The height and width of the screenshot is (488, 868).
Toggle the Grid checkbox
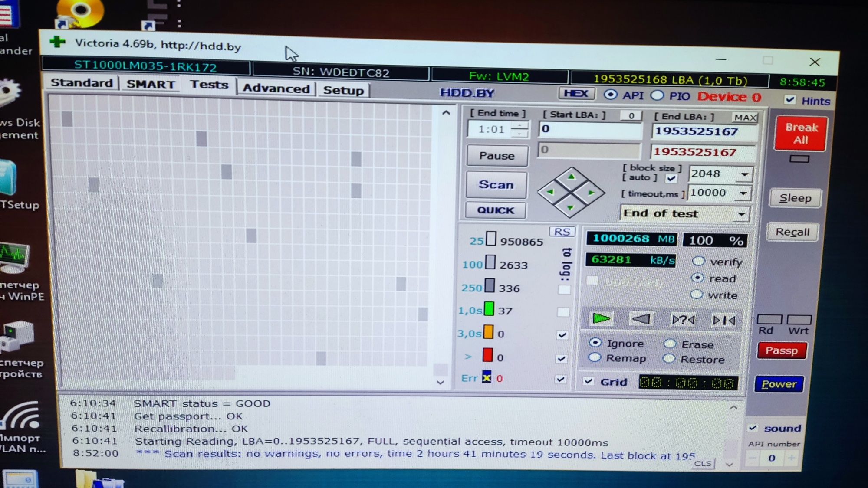pyautogui.click(x=589, y=381)
